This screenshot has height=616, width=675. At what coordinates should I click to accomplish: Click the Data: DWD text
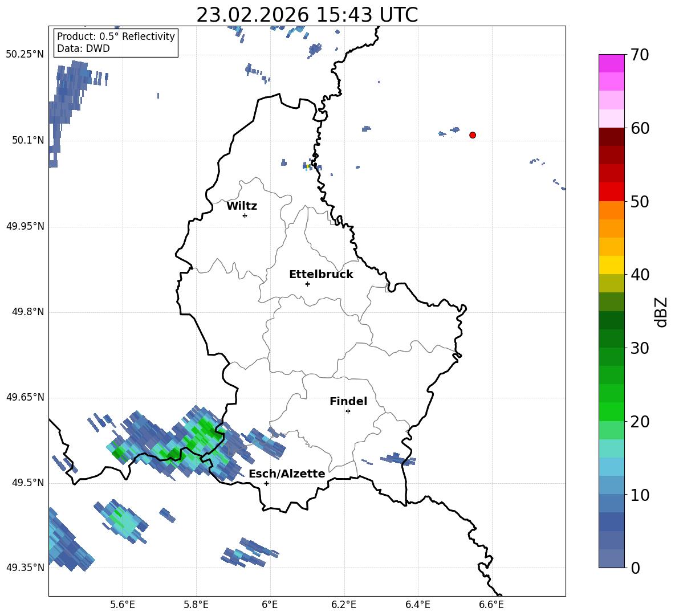coord(83,48)
